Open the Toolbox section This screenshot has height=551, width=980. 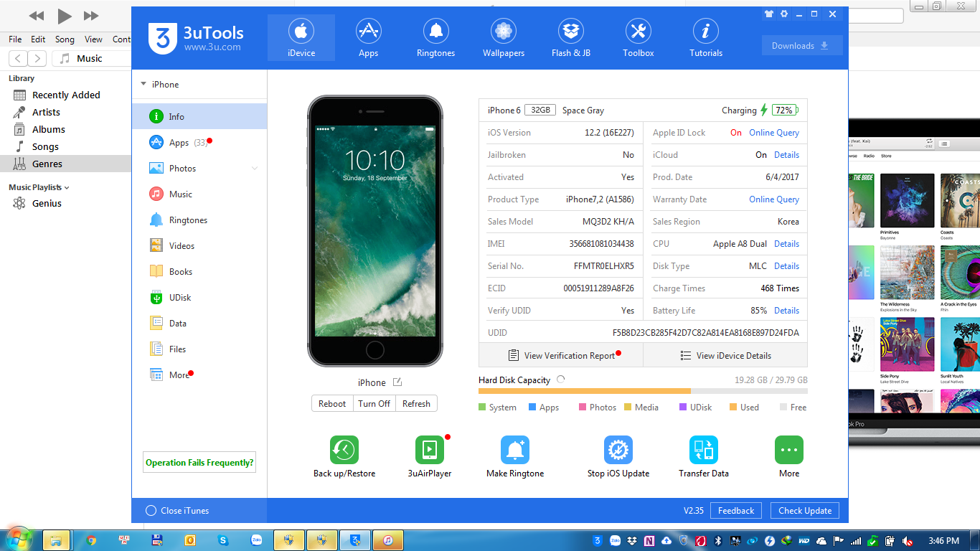coord(638,38)
